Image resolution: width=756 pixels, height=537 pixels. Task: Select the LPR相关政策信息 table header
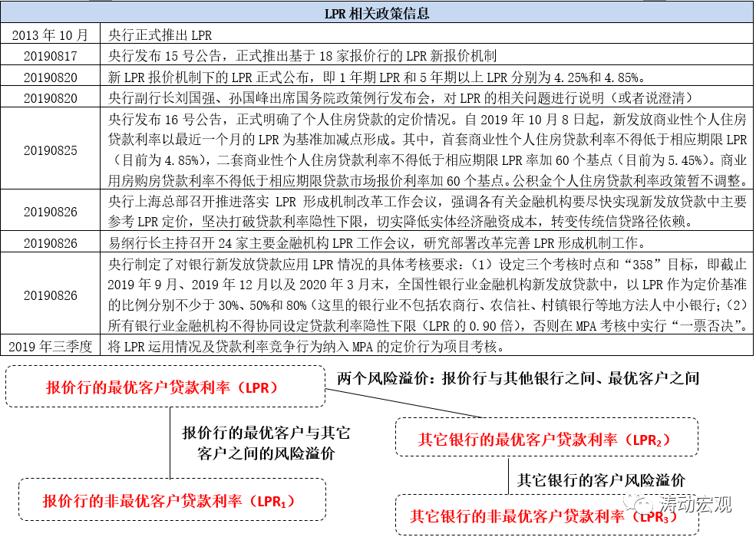[378, 13]
